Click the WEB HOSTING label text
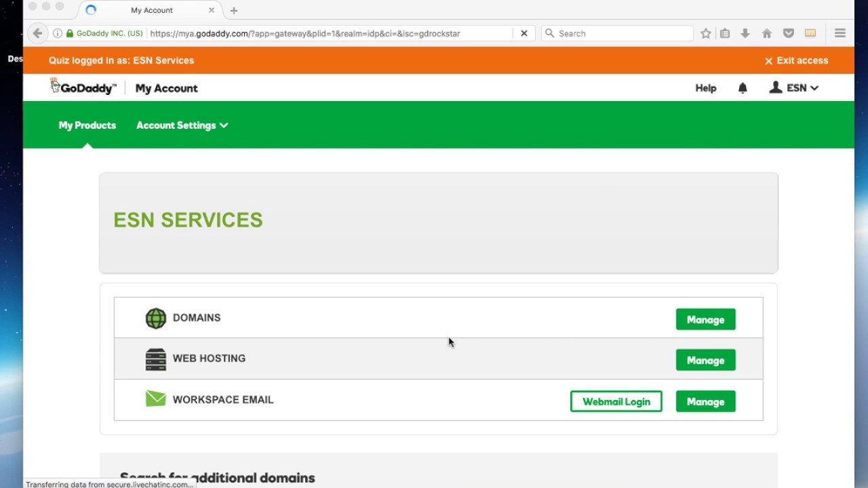 click(209, 359)
